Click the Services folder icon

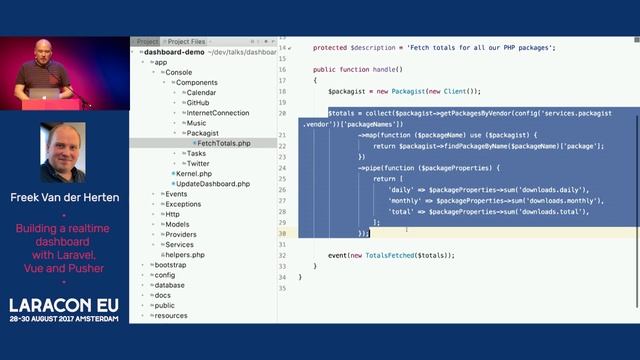point(162,244)
